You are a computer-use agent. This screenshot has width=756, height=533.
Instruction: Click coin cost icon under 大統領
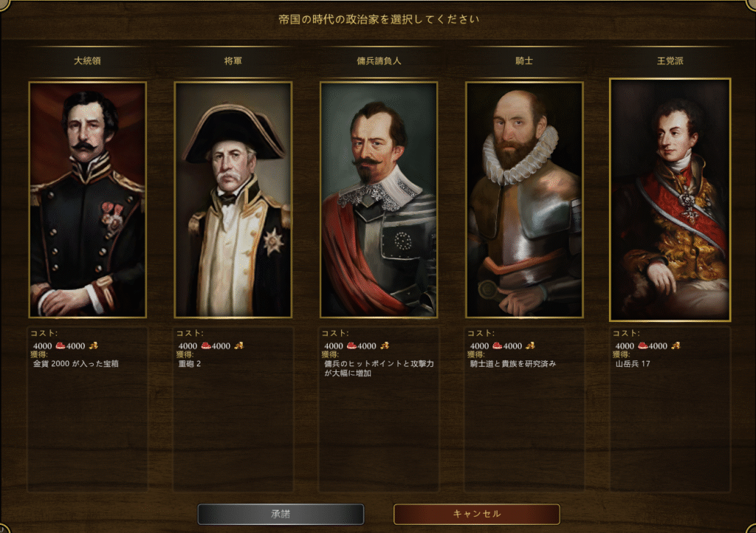[94, 345]
